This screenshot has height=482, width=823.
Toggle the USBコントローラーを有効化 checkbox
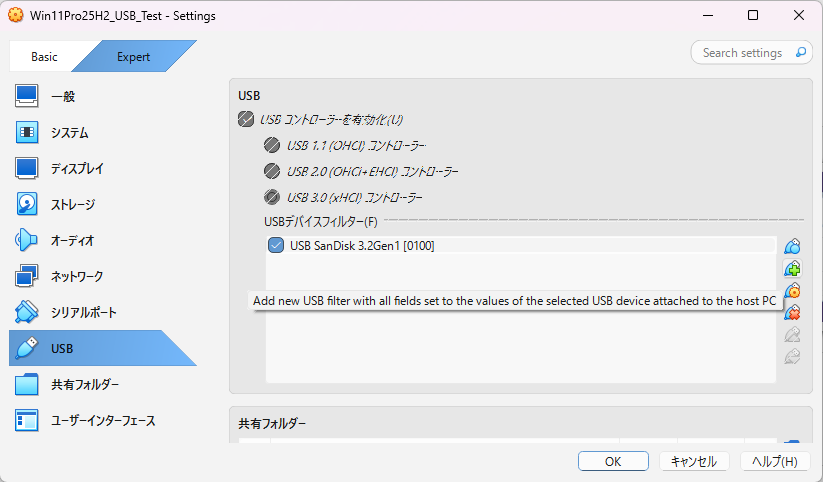click(x=246, y=120)
